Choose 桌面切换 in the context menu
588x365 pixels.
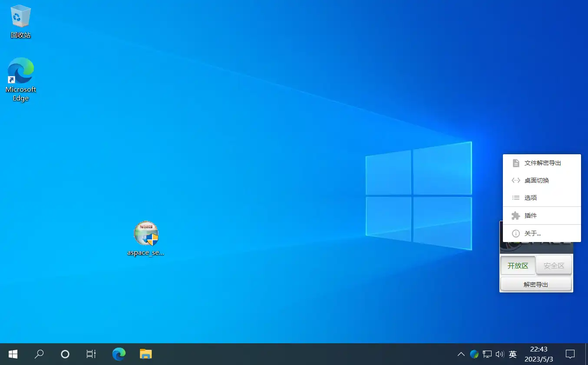(537, 180)
